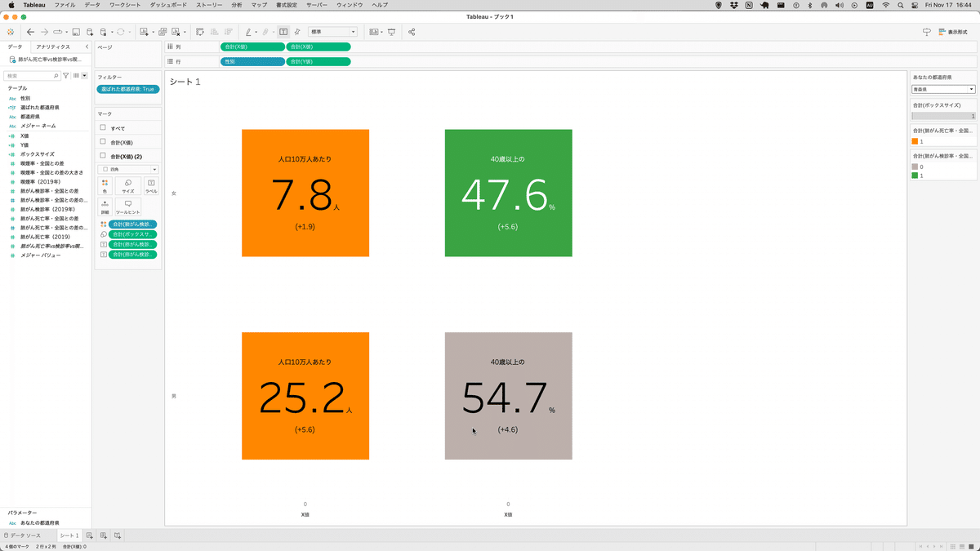Image resolution: width=980 pixels, height=551 pixels.
Task: Click the 合計(Y値) pill on rows shelf
Action: (318, 61)
